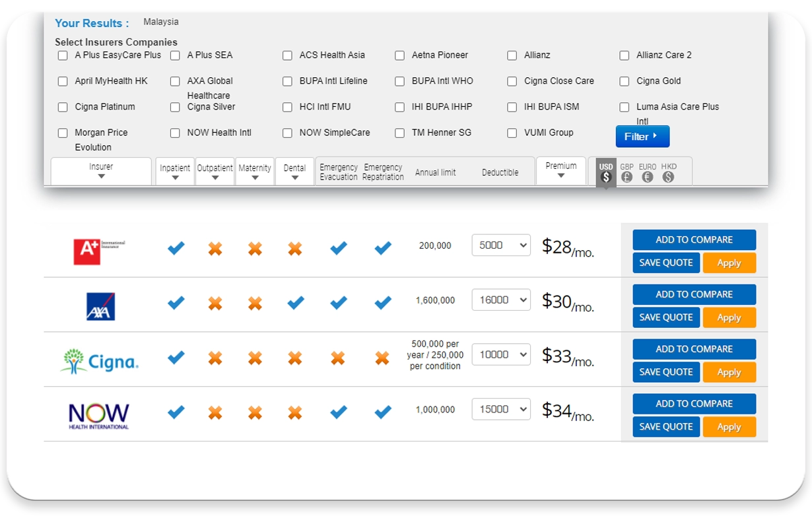812x522 pixels.
Task: Click the 1,600,000 annual limit value
Action: click(435, 300)
